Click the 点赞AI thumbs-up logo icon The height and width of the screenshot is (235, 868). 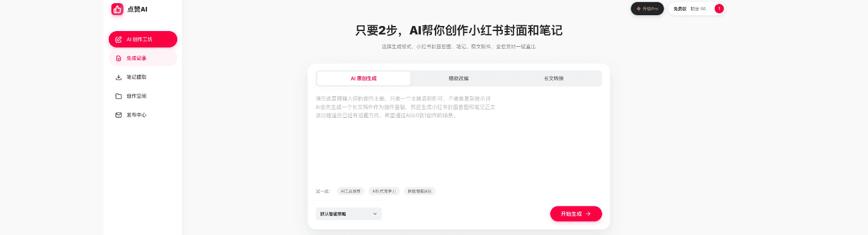tap(117, 9)
